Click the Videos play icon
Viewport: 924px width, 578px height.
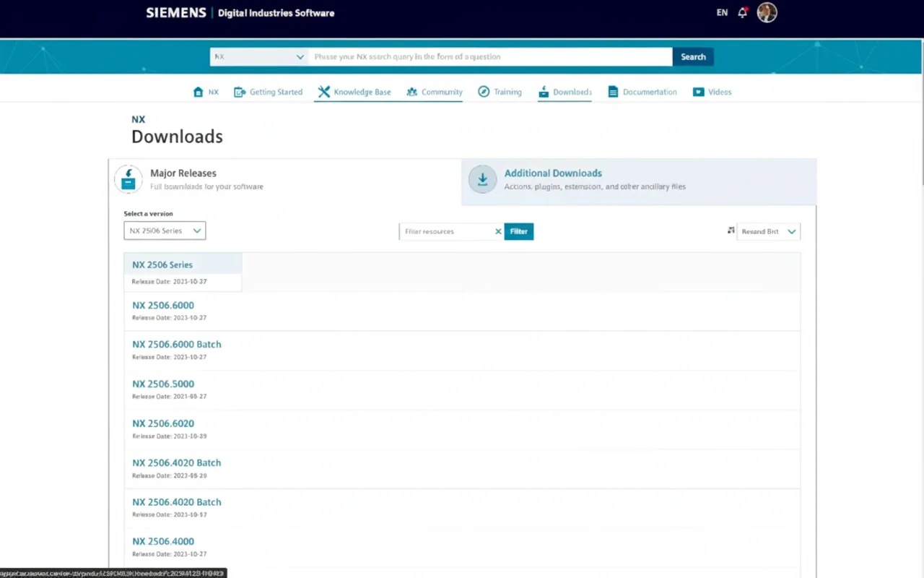coord(698,92)
